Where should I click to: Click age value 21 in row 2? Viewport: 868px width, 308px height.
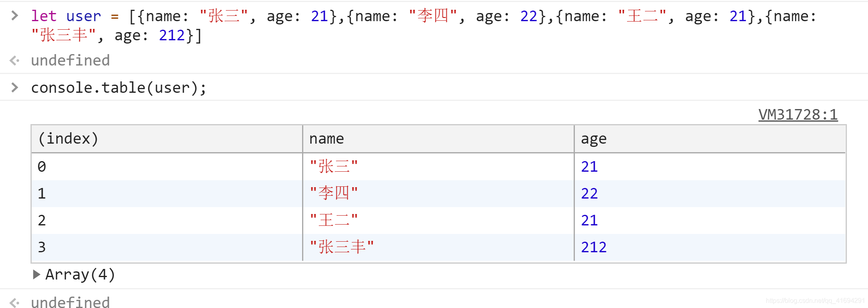click(589, 221)
